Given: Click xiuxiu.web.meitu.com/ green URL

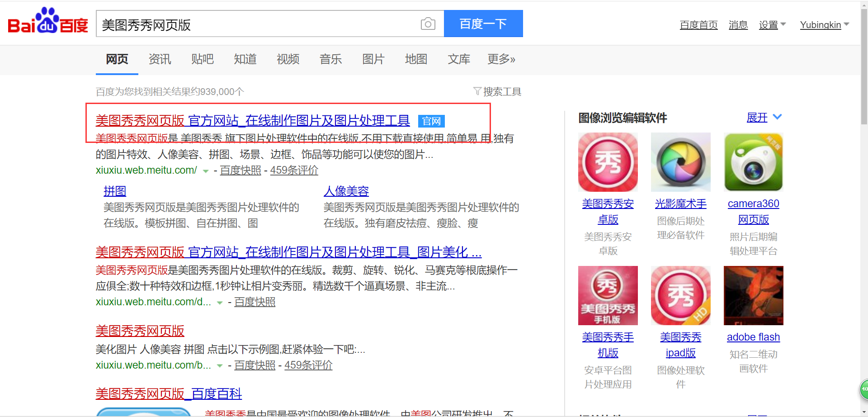Looking at the screenshot, I should coord(146,171).
